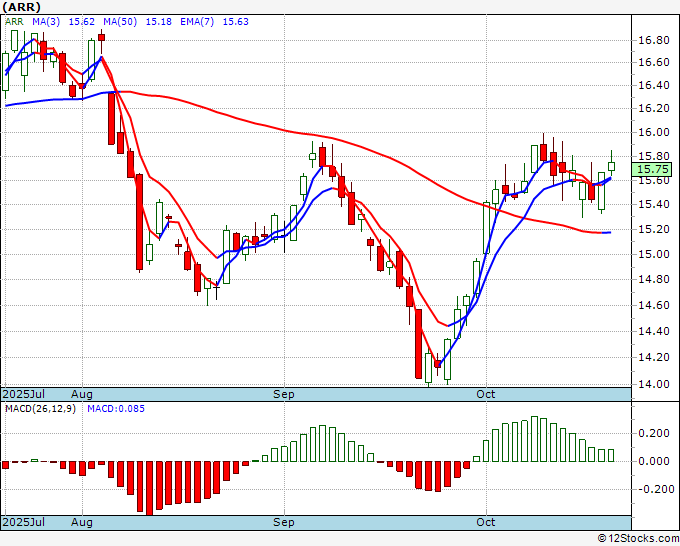Click the 16.00 price axis label

point(654,132)
